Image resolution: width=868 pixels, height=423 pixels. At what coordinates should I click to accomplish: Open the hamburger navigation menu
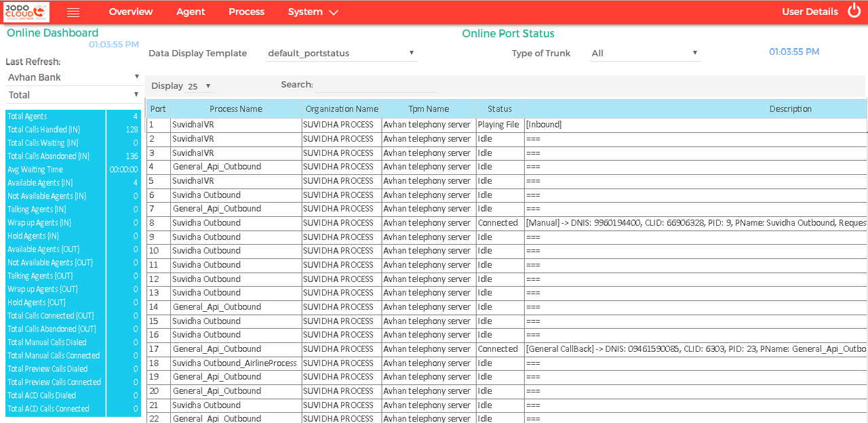(73, 12)
